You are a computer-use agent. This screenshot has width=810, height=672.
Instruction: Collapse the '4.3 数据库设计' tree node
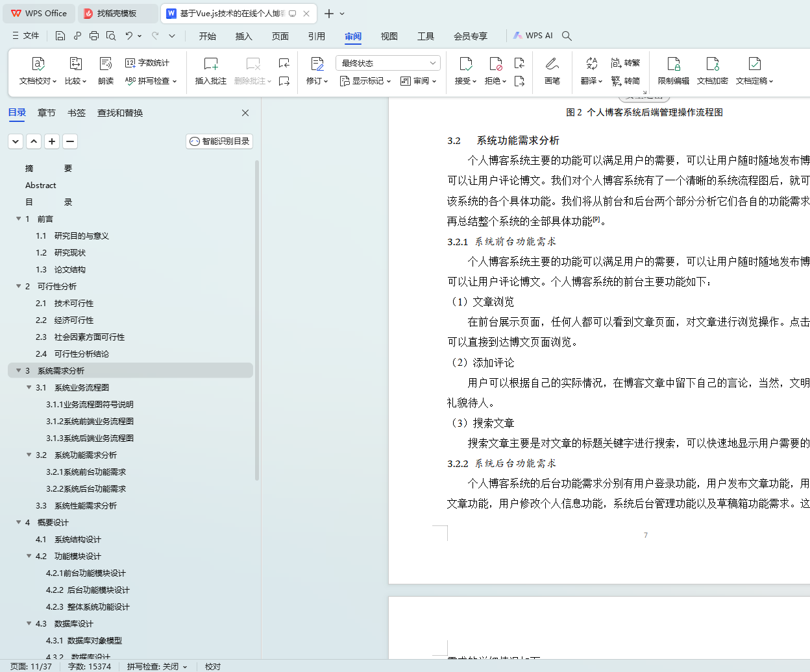point(29,623)
